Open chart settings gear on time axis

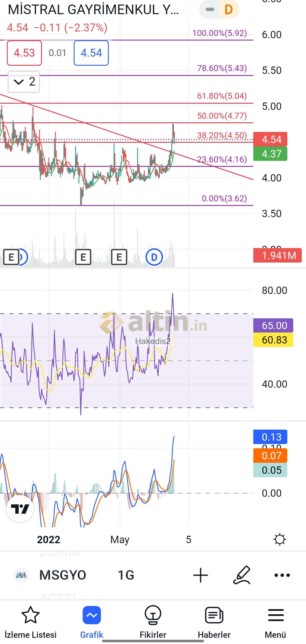coord(280,539)
